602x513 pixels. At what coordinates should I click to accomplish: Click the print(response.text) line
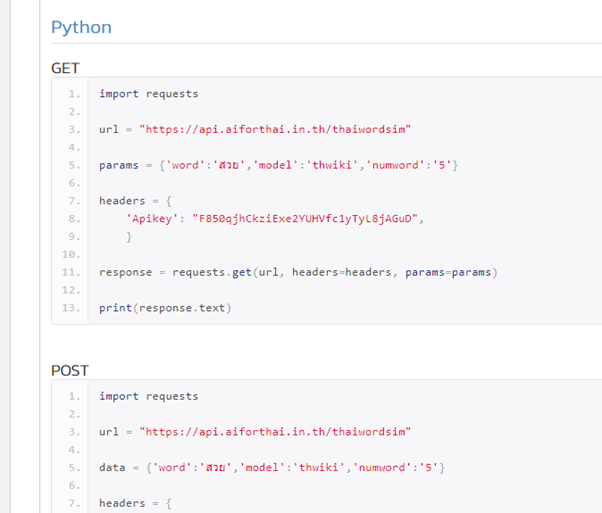[165, 308]
